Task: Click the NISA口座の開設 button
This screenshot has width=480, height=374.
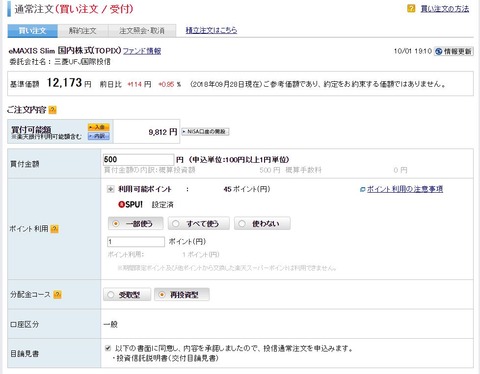Action: [x=205, y=132]
